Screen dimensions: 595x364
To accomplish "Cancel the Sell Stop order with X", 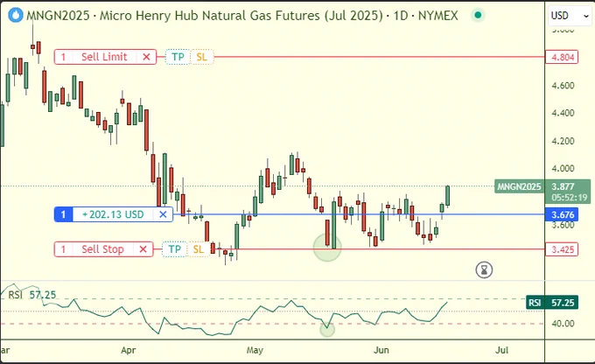I will (143, 249).
